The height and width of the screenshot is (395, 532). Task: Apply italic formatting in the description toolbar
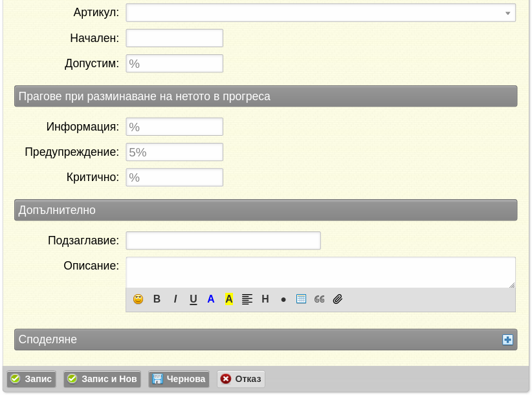(x=175, y=299)
